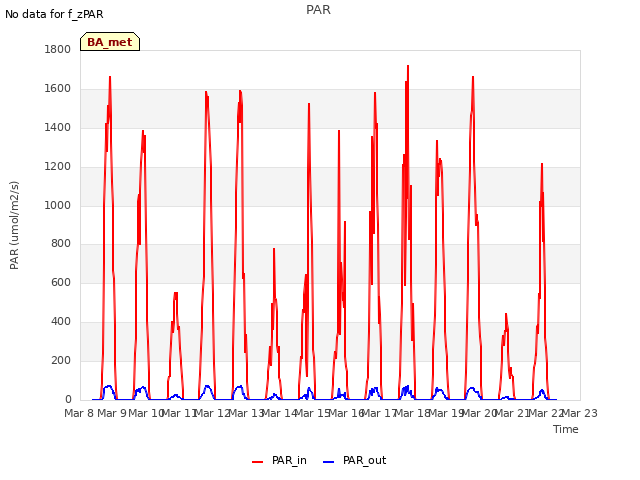Click the Mar 19 x-axis tick label

coord(446,413)
